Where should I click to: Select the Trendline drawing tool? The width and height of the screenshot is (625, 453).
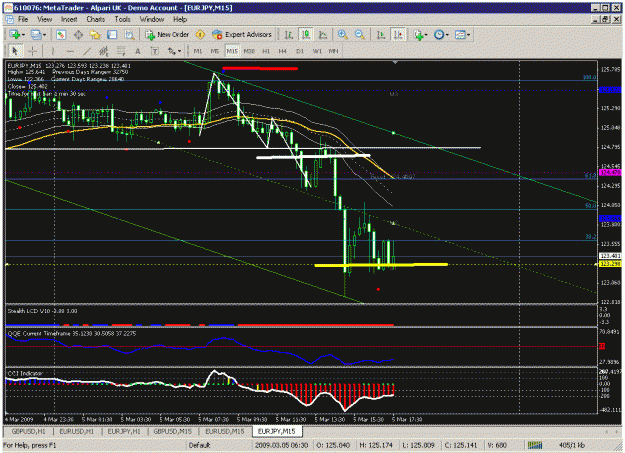point(87,51)
